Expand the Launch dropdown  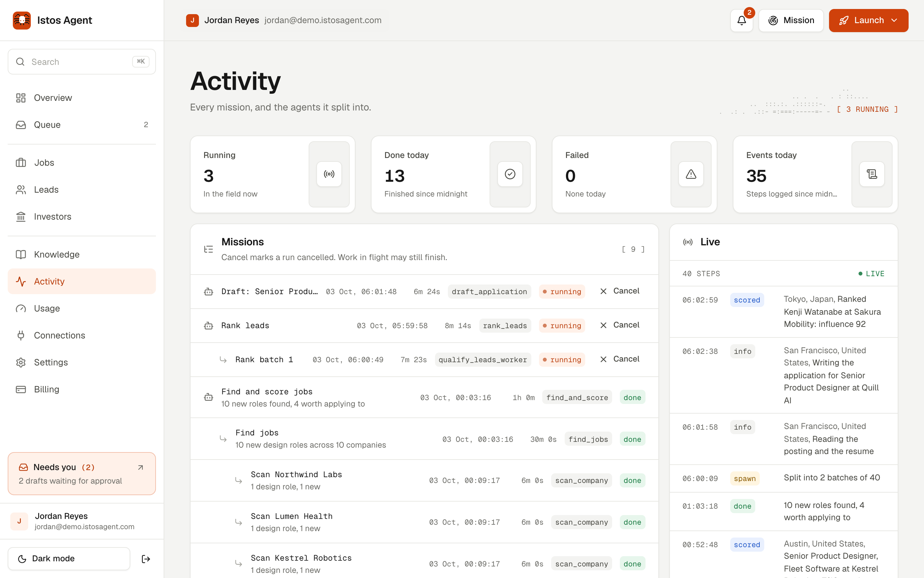coord(868,20)
